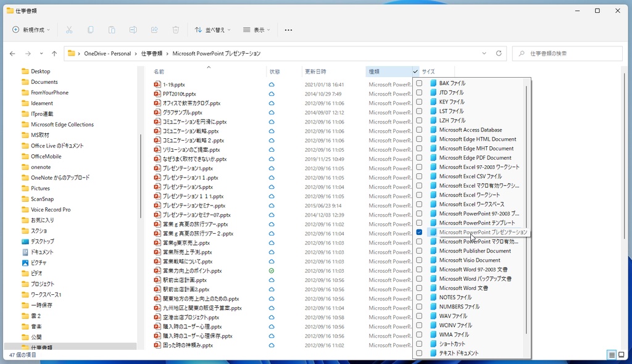Screen dimensions: 632x364
Task: Refresh the current folder view
Action: click(x=499, y=53)
